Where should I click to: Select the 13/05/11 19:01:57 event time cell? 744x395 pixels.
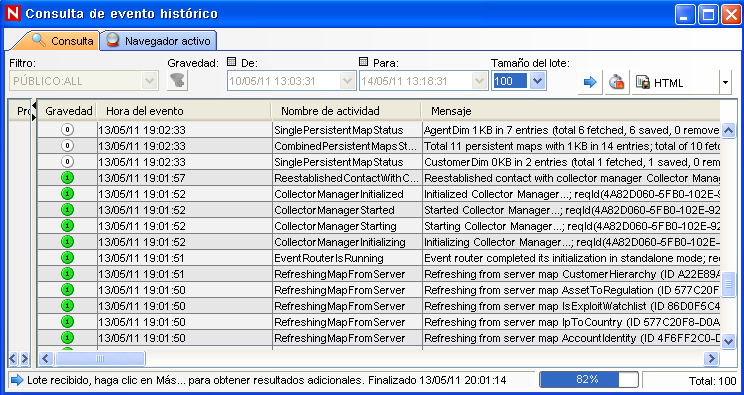coord(185,178)
